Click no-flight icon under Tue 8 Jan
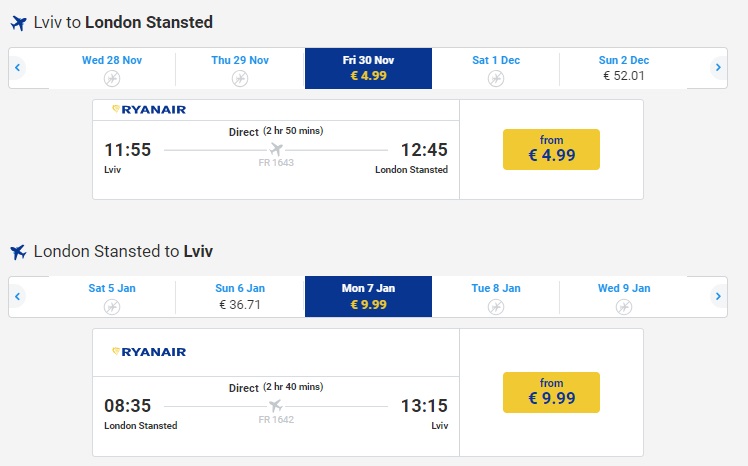The image size is (748, 466). (x=495, y=306)
